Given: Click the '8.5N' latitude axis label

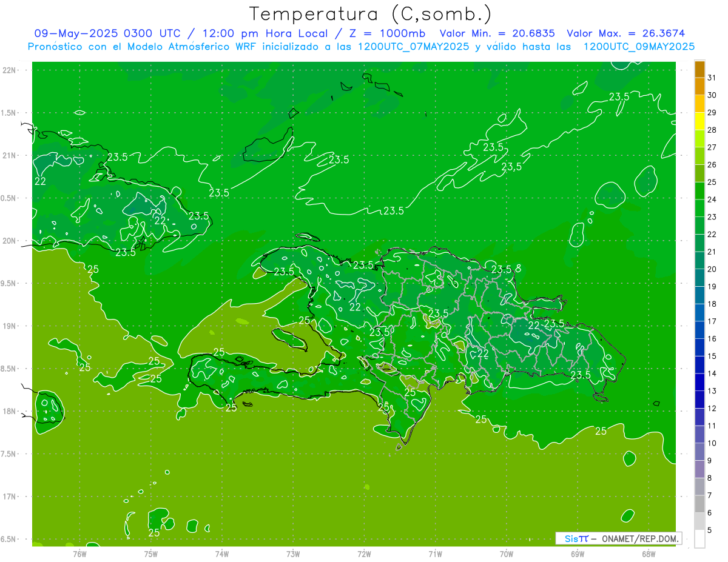Looking at the screenshot, I should [9, 369].
